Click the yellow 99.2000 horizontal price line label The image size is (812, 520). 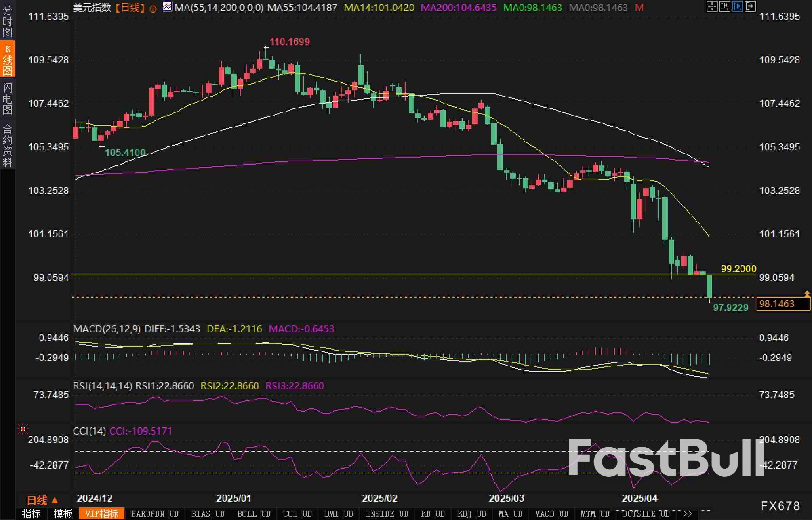(x=738, y=269)
